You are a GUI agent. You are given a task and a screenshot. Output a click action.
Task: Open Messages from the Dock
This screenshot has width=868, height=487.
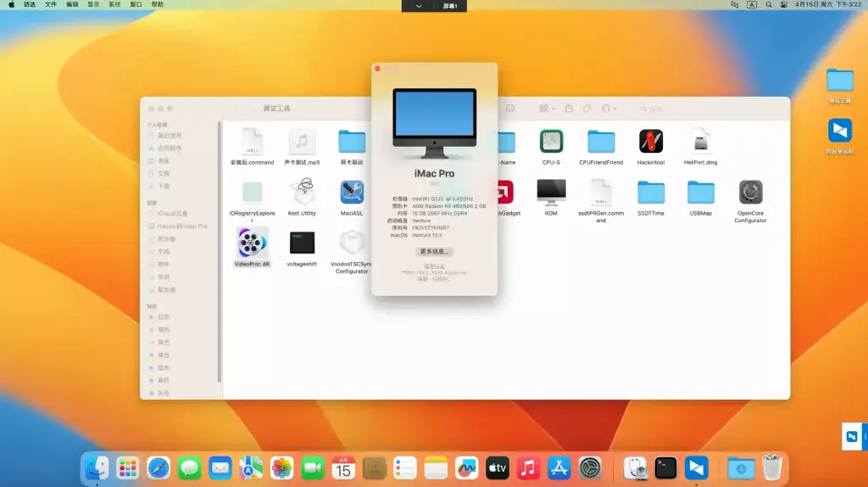coord(189,468)
